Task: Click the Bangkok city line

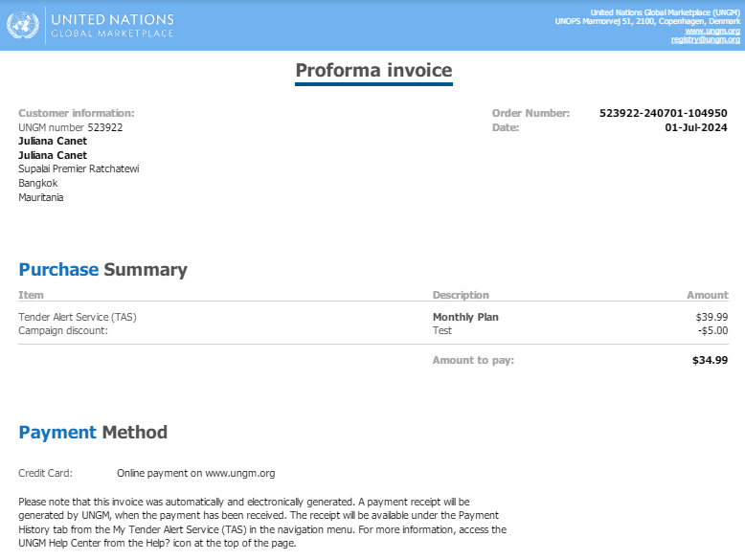Action: pos(38,183)
